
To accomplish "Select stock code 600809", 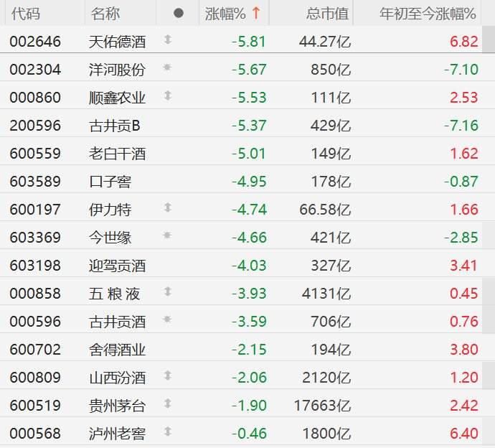I will 35,377.
